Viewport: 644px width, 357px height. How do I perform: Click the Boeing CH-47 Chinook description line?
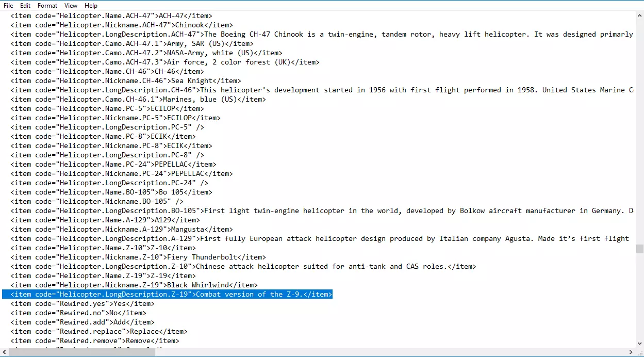click(x=322, y=35)
